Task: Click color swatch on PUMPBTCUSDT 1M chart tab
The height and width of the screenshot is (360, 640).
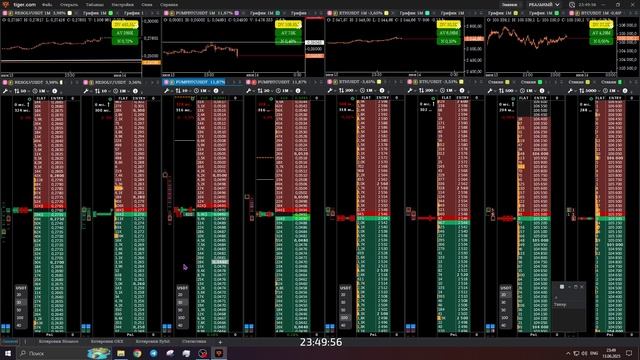Action: pyautogui.click(x=237, y=13)
